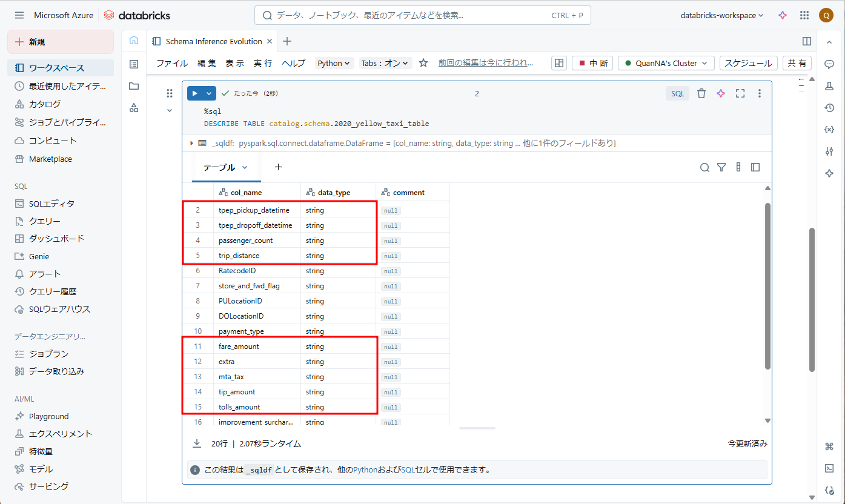Expand the _sqldf dataframe schema
The height and width of the screenshot is (504, 845).
pos(193,143)
